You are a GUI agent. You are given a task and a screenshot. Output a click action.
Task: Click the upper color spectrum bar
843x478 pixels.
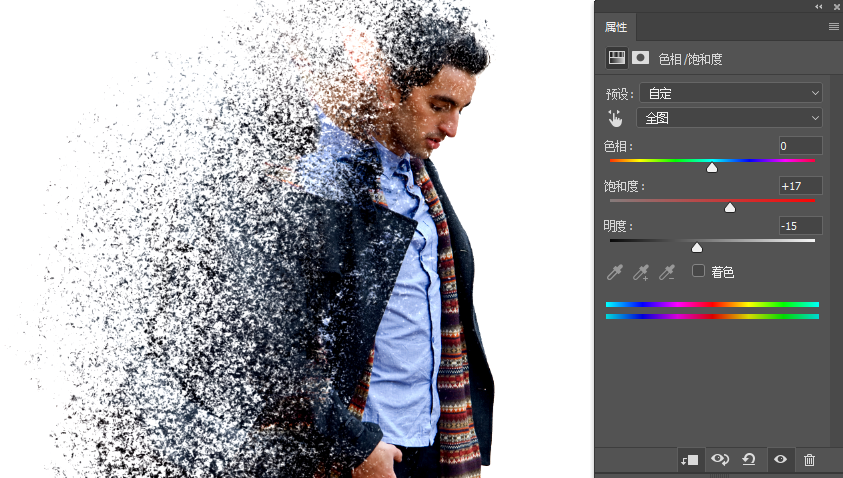(x=712, y=304)
